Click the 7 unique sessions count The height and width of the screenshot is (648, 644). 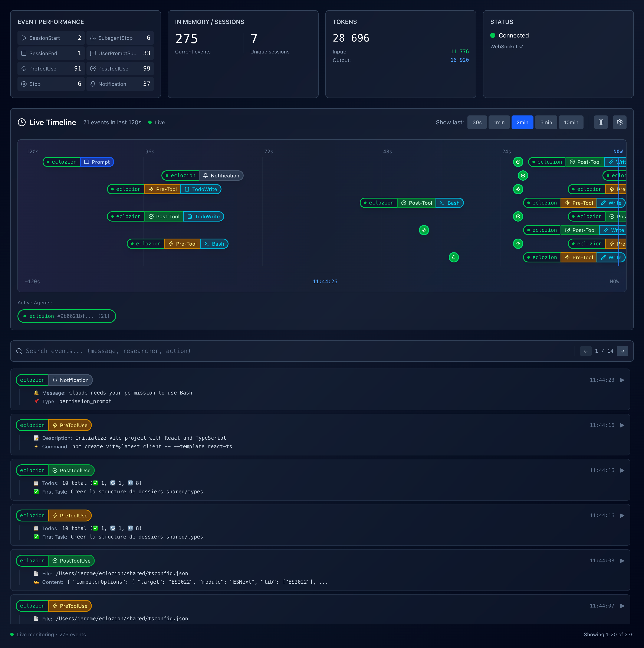[254, 39]
